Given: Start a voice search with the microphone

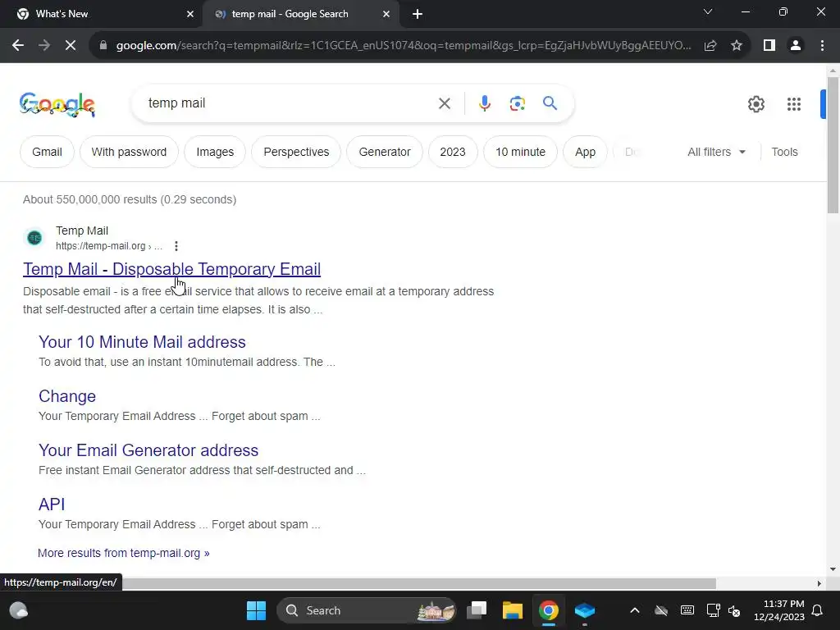Looking at the screenshot, I should (485, 103).
